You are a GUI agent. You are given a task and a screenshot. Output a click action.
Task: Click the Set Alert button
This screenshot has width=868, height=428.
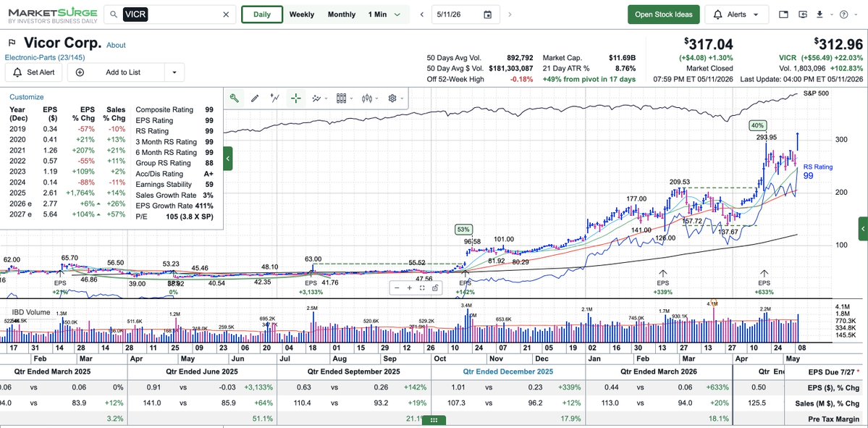click(34, 72)
